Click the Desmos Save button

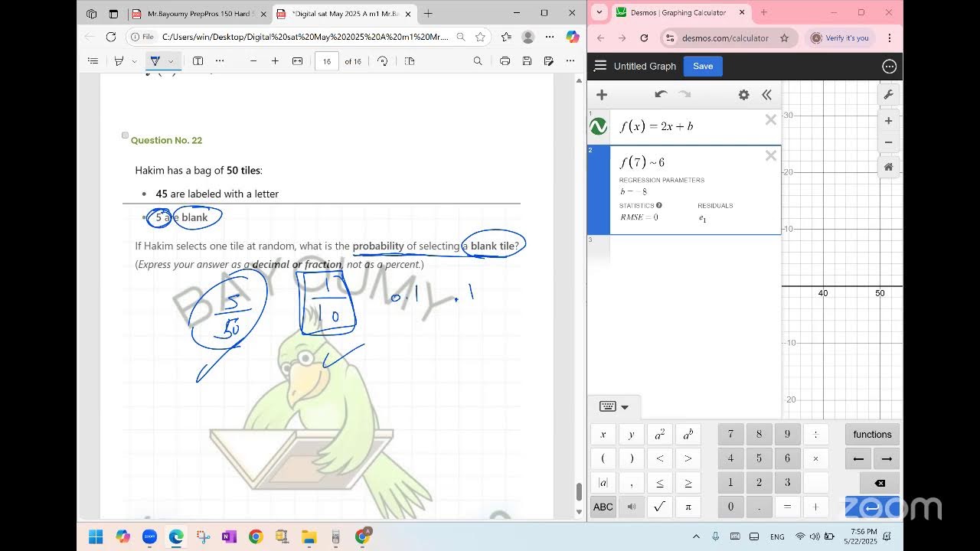[703, 66]
